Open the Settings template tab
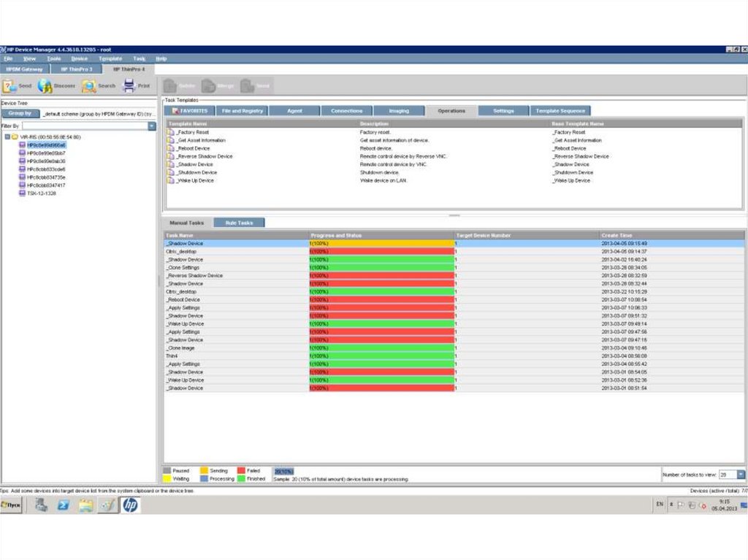The height and width of the screenshot is (560, 748). pos(504,111)
